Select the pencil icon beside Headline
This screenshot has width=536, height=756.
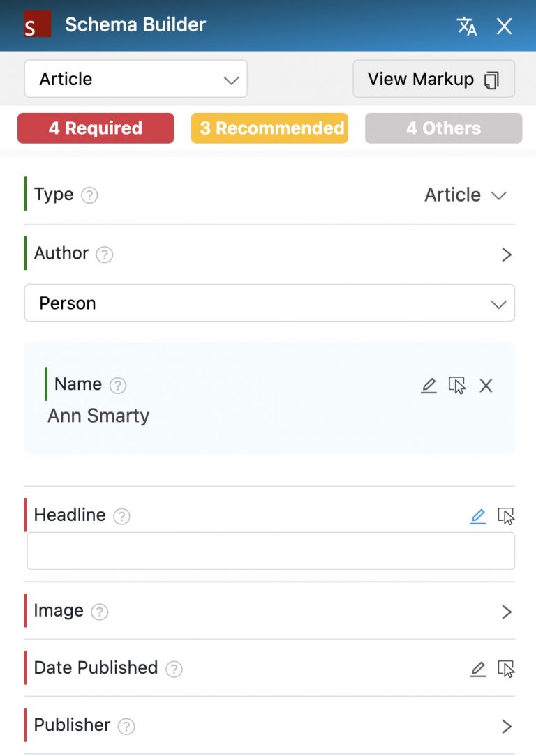[477, 516]
